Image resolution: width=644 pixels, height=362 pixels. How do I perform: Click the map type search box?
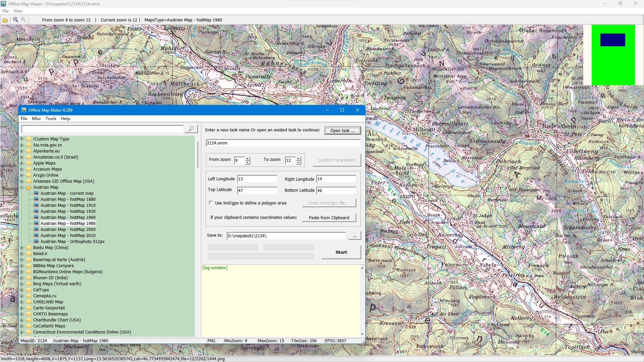point(102,129)
